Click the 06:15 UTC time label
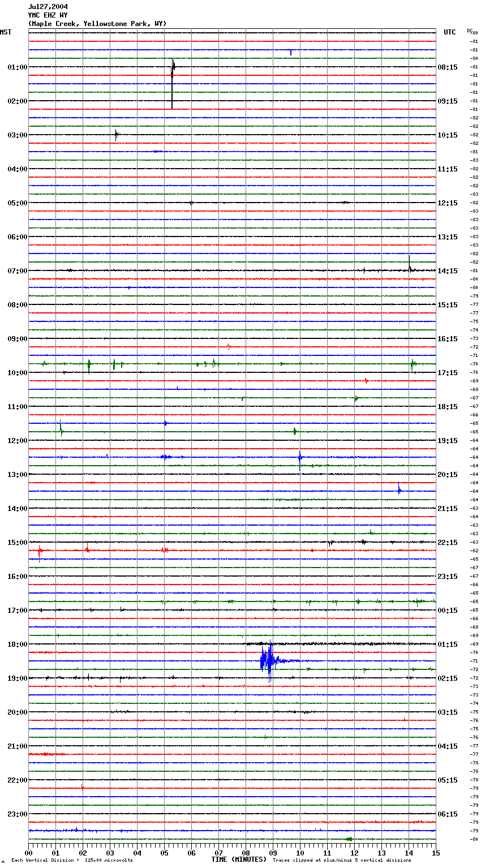 coord(448,814)
